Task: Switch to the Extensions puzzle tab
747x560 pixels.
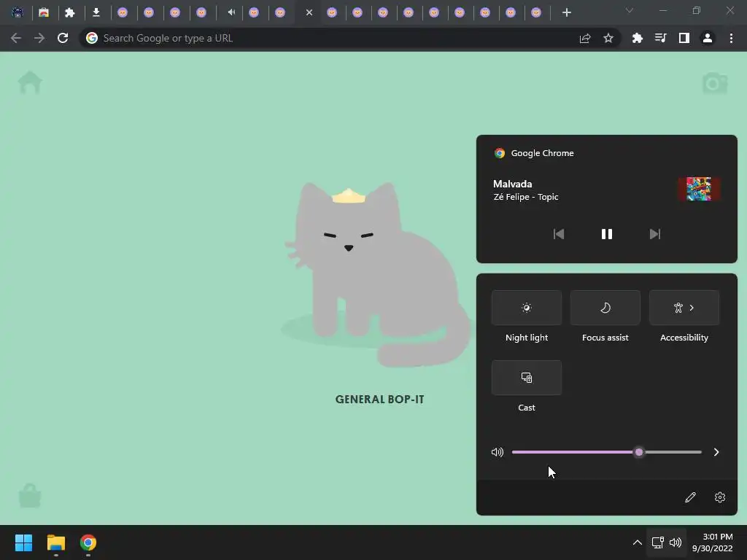Action: coord(70,12)
